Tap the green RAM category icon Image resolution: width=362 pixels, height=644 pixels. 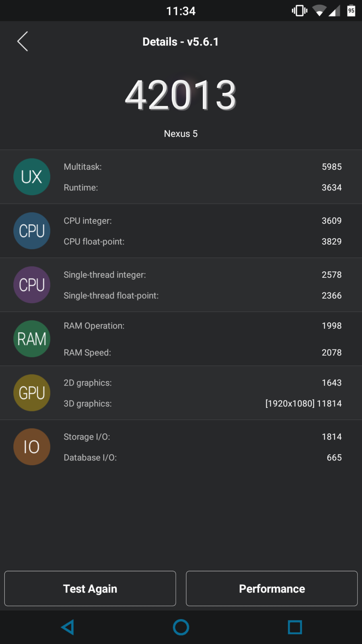pos(32,339)
